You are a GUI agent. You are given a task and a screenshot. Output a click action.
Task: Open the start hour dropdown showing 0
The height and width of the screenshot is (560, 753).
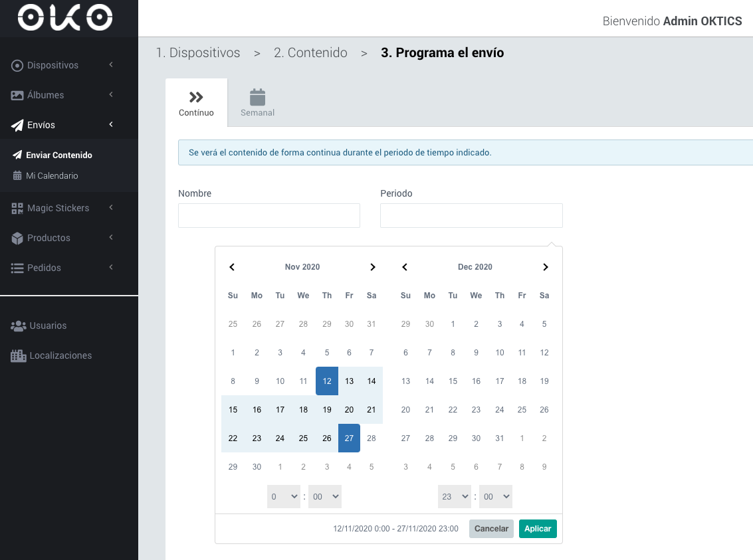tap(284, 497)
